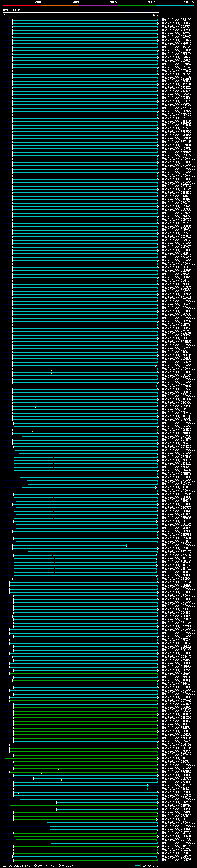The image size is (197, 868).
Task: Select hit UniRef100_Q93874
Action: coord(177,704)
